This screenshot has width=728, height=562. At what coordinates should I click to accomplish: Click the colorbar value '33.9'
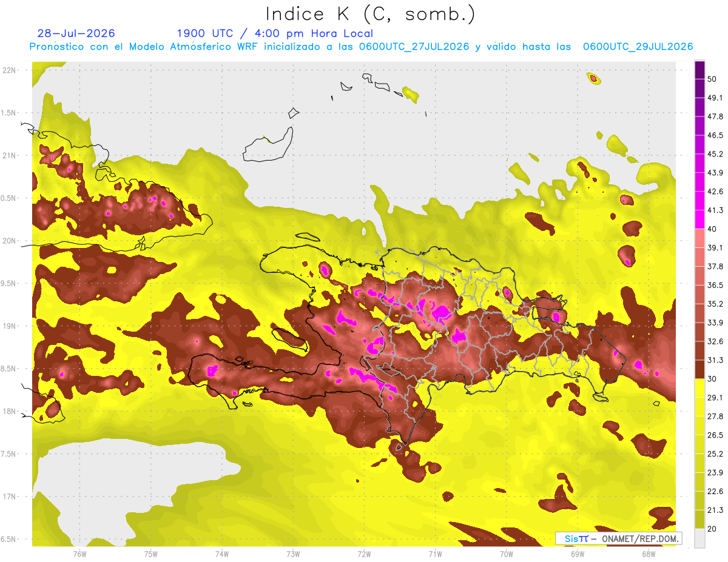coord(715,323)
